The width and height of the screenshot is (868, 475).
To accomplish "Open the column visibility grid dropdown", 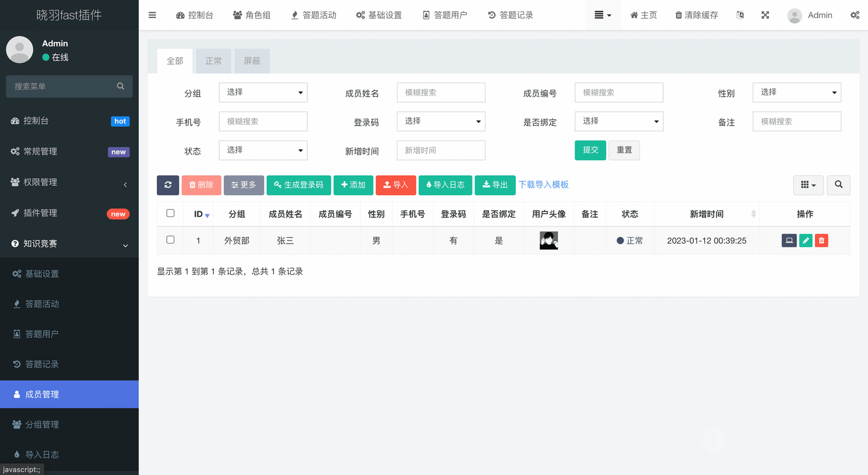I will 808,185.
